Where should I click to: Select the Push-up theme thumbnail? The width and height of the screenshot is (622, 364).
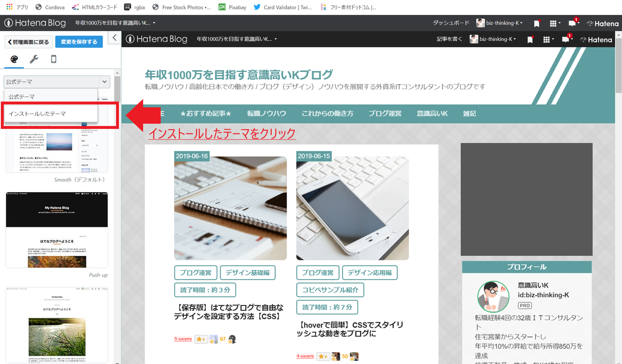coord(56,230)
